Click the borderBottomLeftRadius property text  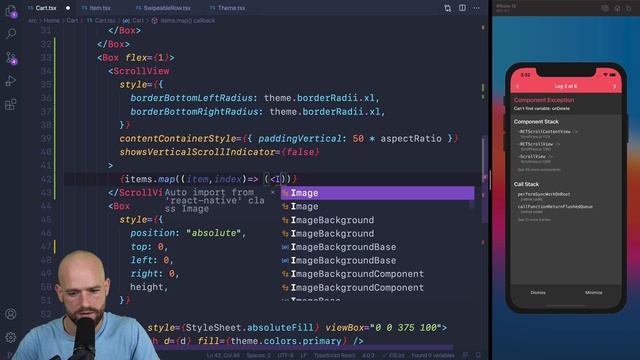click(x=191, y=98)
